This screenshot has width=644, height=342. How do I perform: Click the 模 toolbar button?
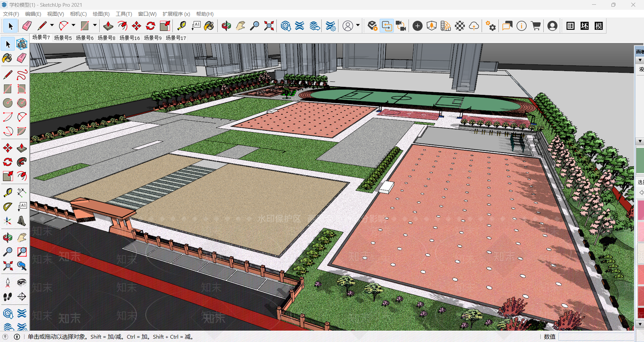599,26
